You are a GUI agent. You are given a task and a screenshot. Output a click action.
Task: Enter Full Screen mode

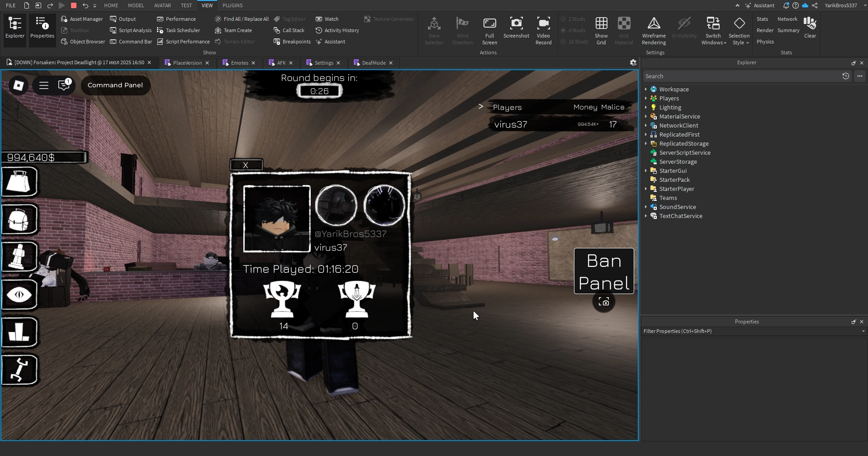(x=490, y=29)
